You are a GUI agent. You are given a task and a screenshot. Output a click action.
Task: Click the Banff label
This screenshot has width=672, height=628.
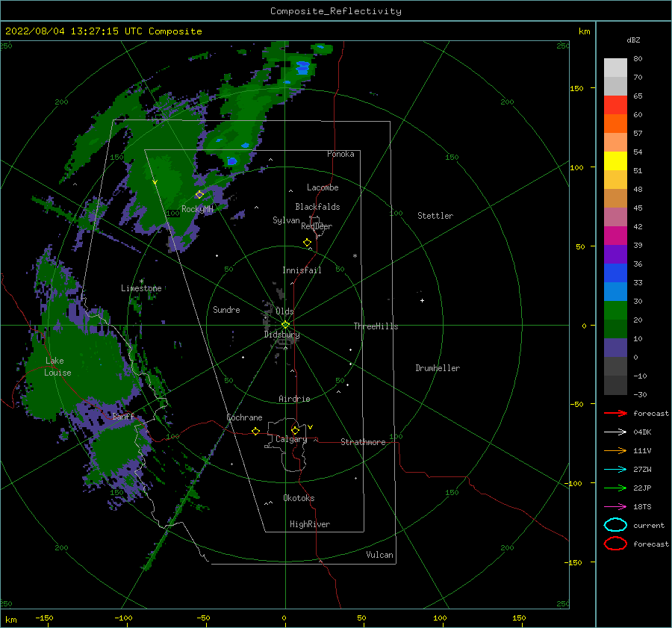click(123, 416)
